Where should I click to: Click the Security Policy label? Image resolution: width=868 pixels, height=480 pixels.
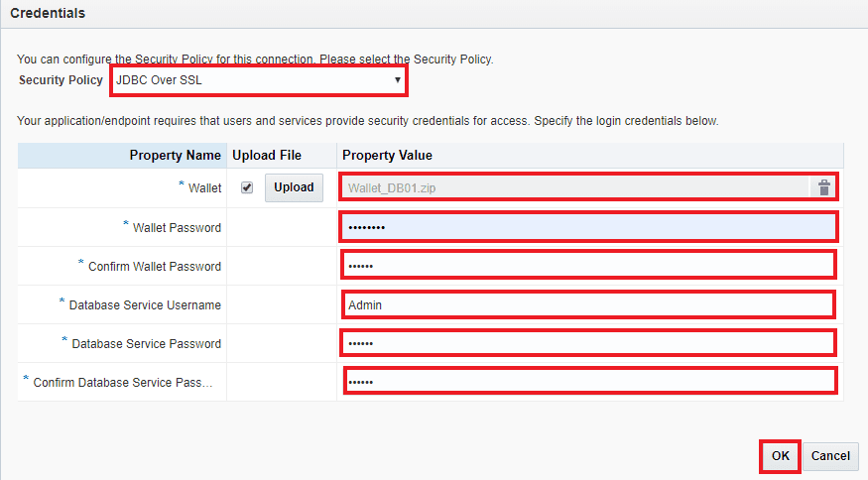(x=61, y=80)
